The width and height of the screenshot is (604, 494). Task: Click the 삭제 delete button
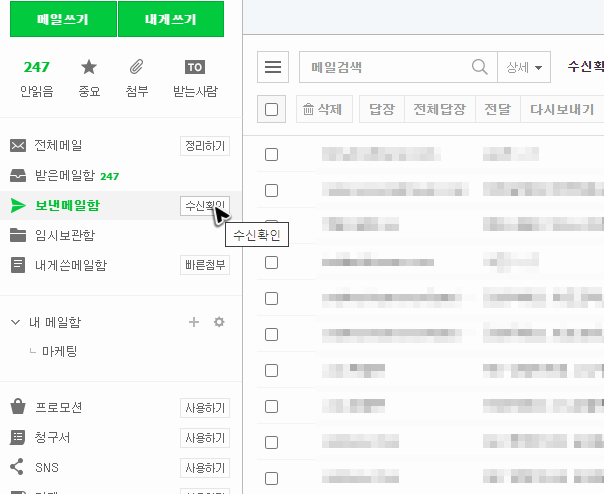coord(324,109)
